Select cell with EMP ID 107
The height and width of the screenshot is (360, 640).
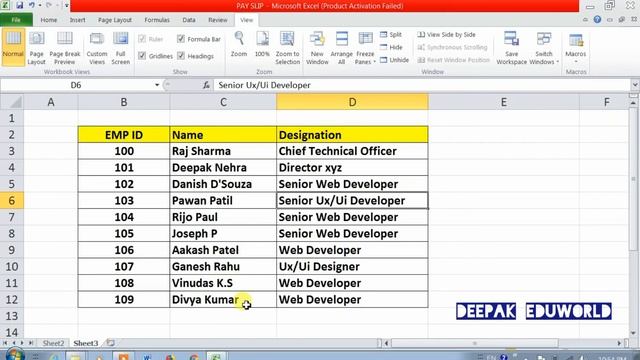pyautogui.click(x=124, y=267)
